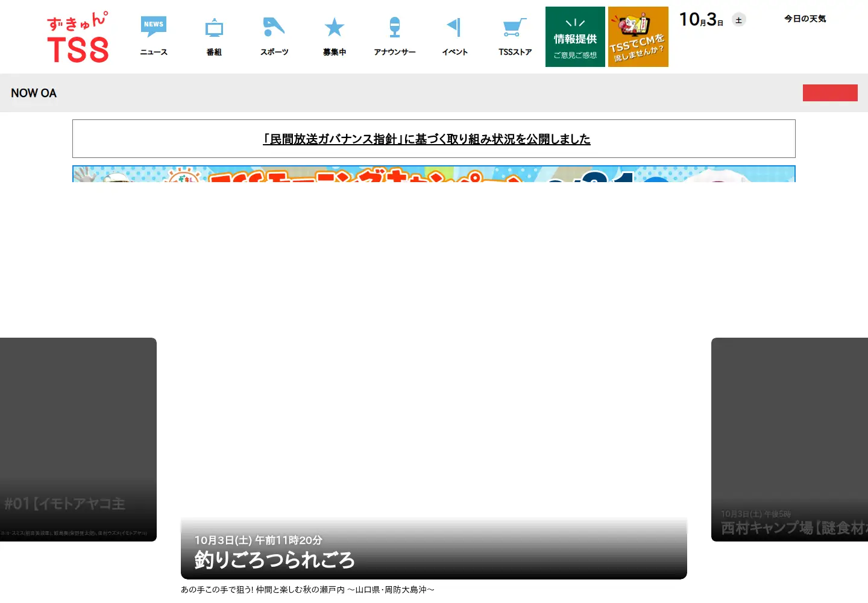Screen dimensions: 868x603
Task: Open the ニュース news icon
Action: pos(154,37)
